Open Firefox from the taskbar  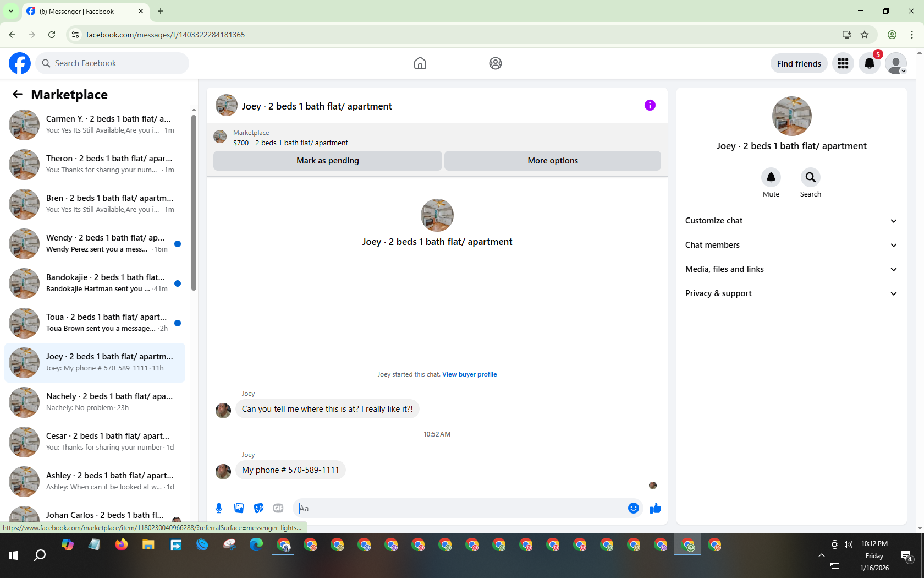point(122,545)
